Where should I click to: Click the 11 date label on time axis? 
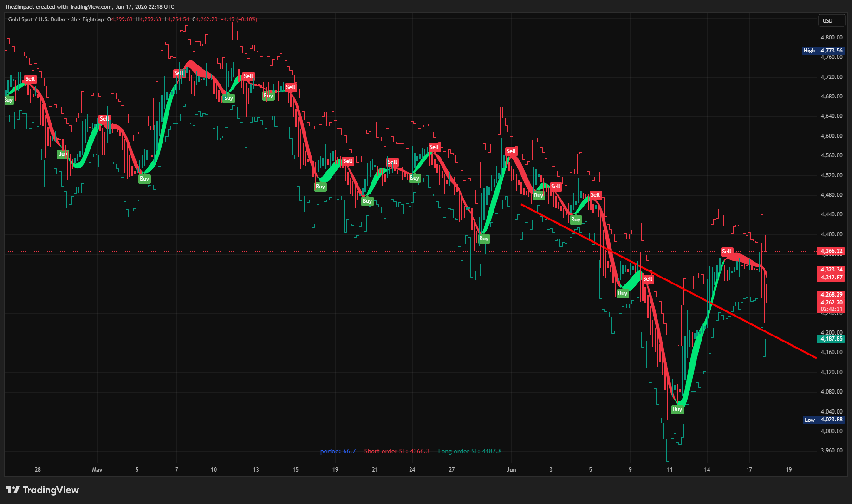[x=670, y=470]
